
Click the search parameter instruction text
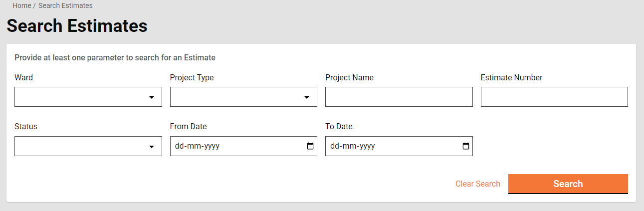(115, 57)
